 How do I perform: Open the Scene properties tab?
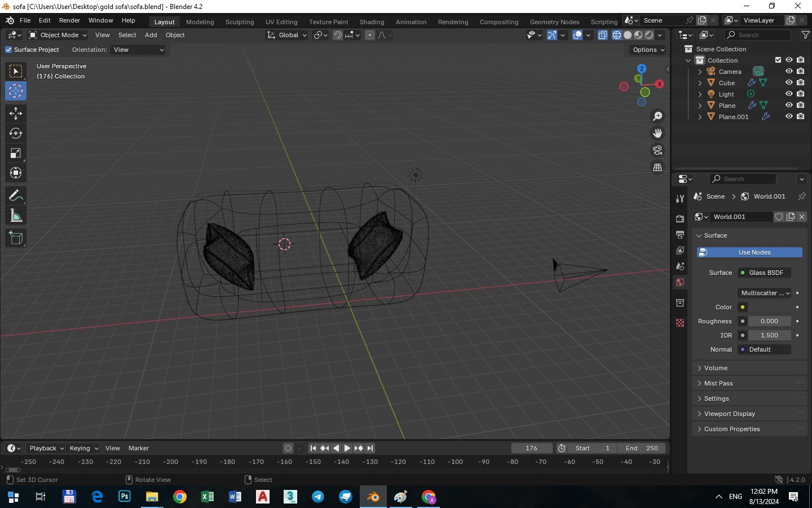[x=680, y=266]
